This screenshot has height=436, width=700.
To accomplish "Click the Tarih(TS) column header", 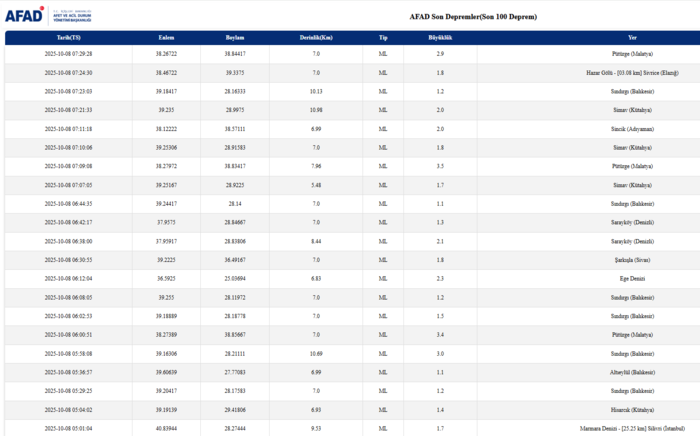I will coord(69,38).
